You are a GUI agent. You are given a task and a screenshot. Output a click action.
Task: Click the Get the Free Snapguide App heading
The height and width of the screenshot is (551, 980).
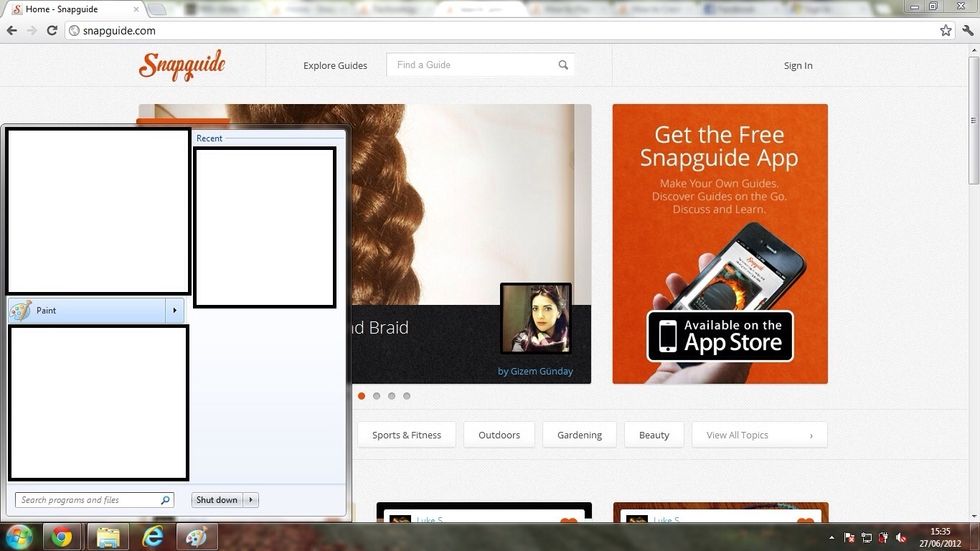coord(719,146)
